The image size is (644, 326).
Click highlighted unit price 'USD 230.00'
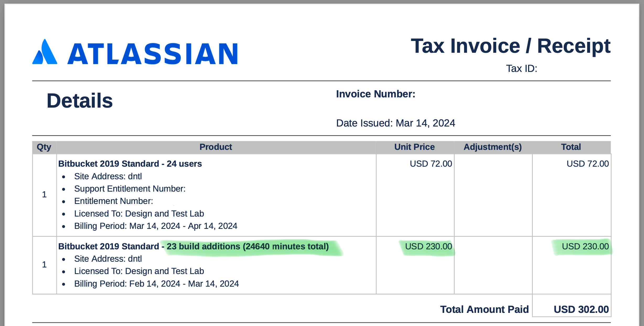(x=428, y=246)
